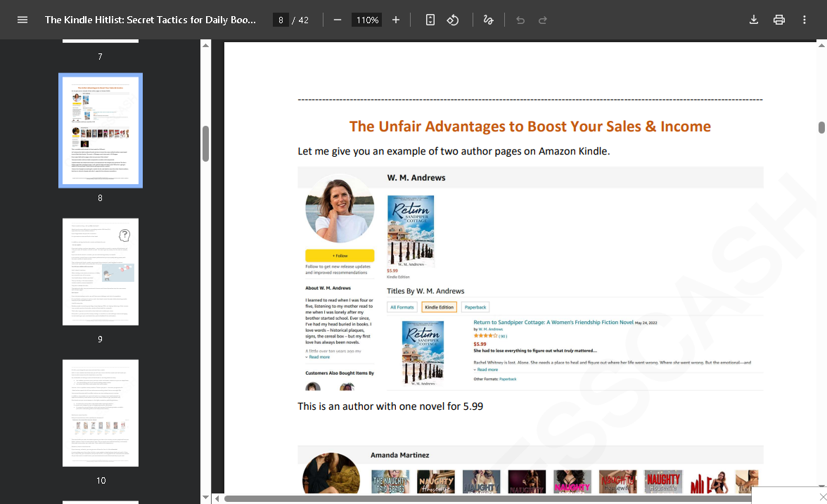Screen dimensions: 827x504
Task: Rotate the document counterclockwise
Action: point(453,20)
